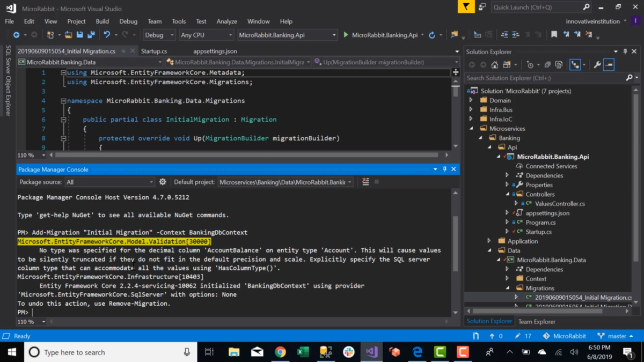644x362 pixels.
Task: Open the Tools menu
Action: (179, 21)
